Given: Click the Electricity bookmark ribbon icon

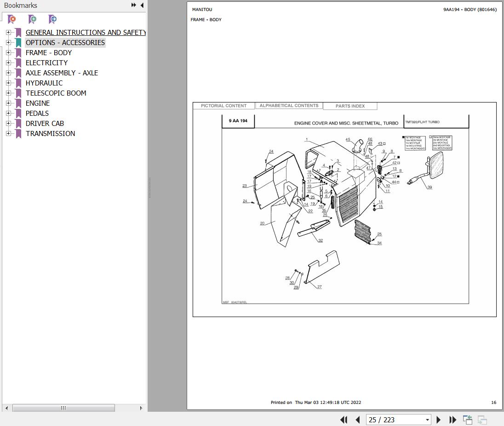Looking at the screenshot, I should [19, 62].
